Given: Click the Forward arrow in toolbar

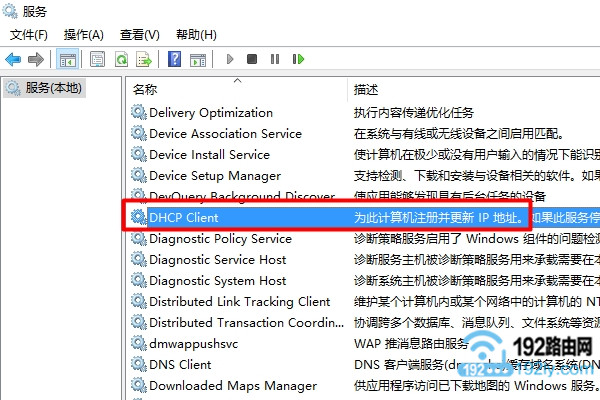Looking at the screenshot, I should [x=36, y=59].
